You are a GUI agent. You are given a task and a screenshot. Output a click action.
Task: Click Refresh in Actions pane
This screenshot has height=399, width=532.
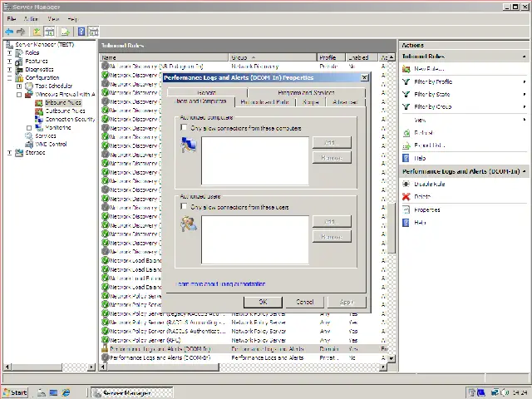click(424, 133)
